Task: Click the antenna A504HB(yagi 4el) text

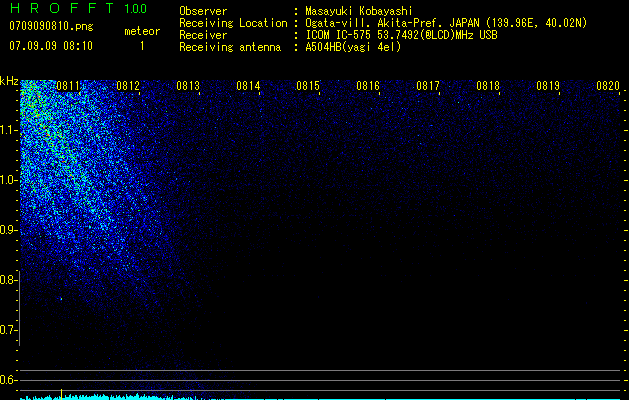Action: click(353, 47)
